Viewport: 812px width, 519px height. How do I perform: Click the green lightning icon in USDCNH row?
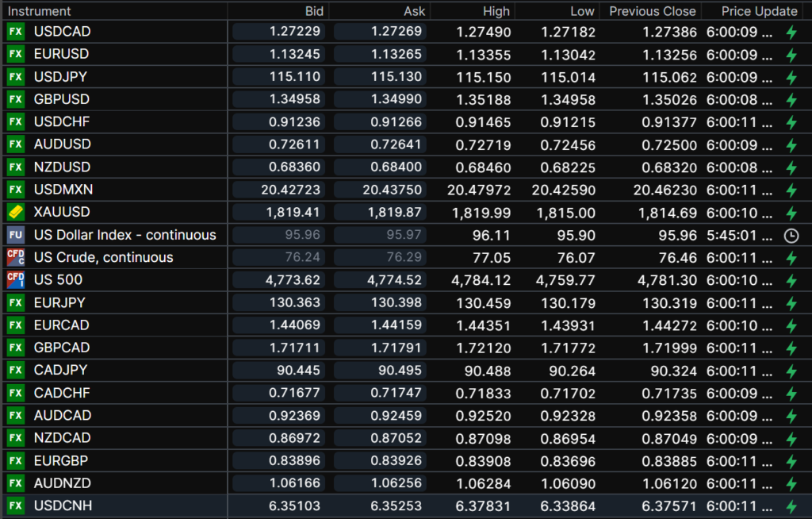pyautogui.click(x=791, y=506)
